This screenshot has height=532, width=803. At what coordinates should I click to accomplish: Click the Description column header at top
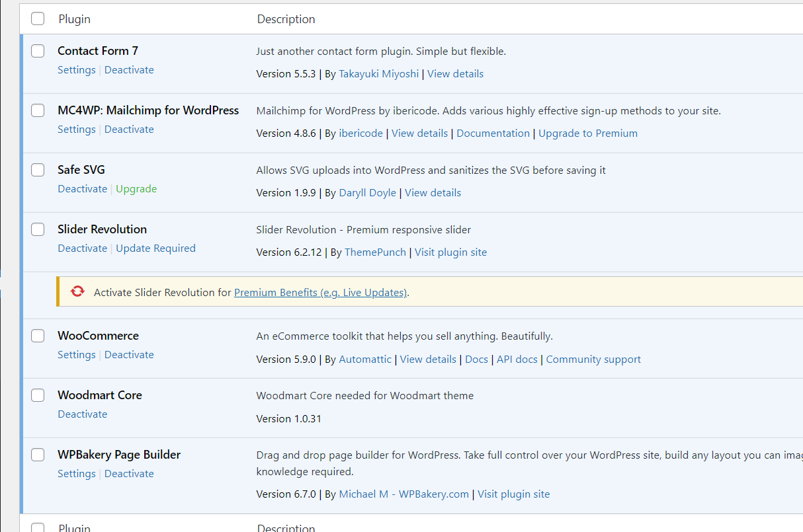[286, 19]
